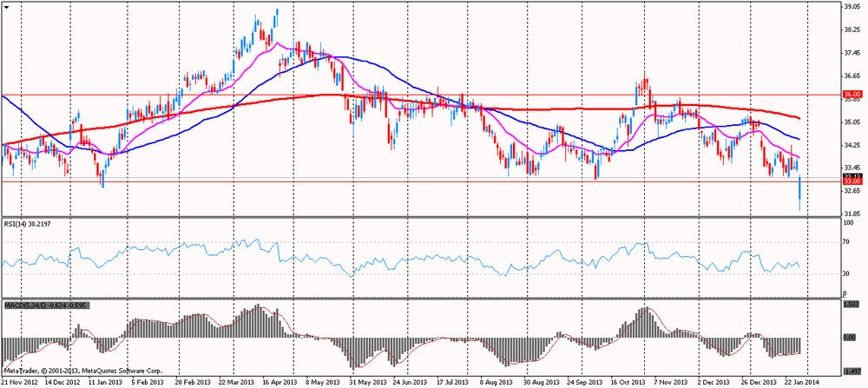Image resolution: width=868 pixels, height=388 pixels.
Task: Click the RSI(14) 38.2197 indicator label
Action: click(x=28, y=222)
